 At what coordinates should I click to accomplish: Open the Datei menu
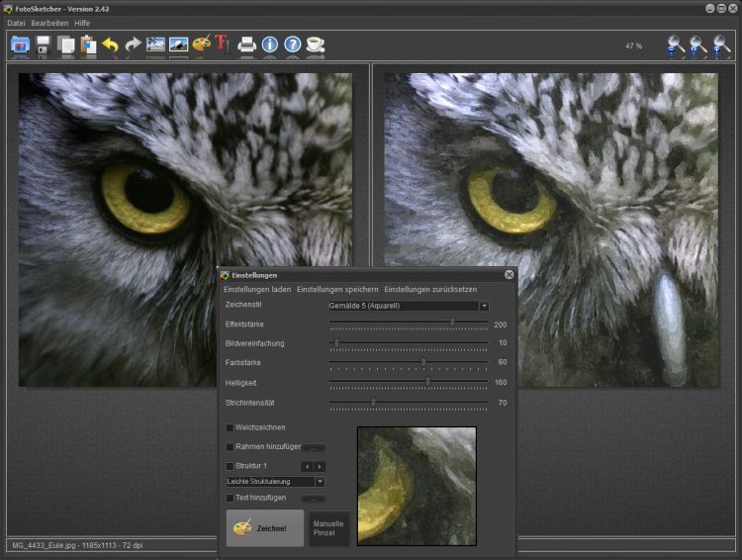click(x=16, y=23)
